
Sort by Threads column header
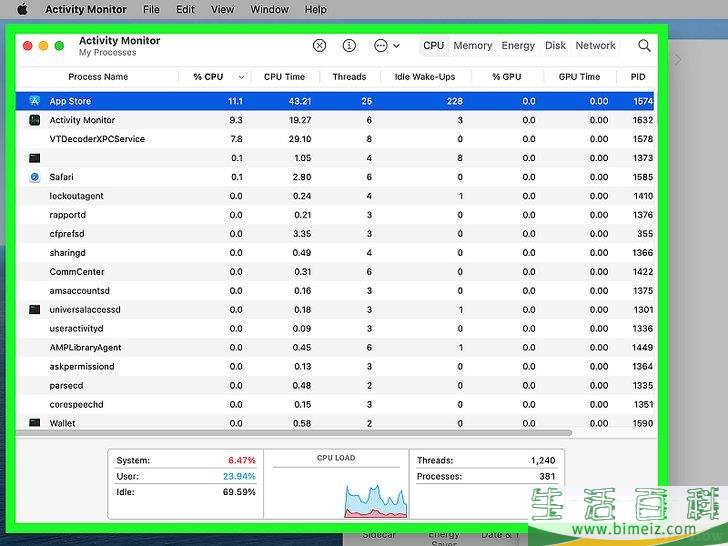click(x=349, y=77)
